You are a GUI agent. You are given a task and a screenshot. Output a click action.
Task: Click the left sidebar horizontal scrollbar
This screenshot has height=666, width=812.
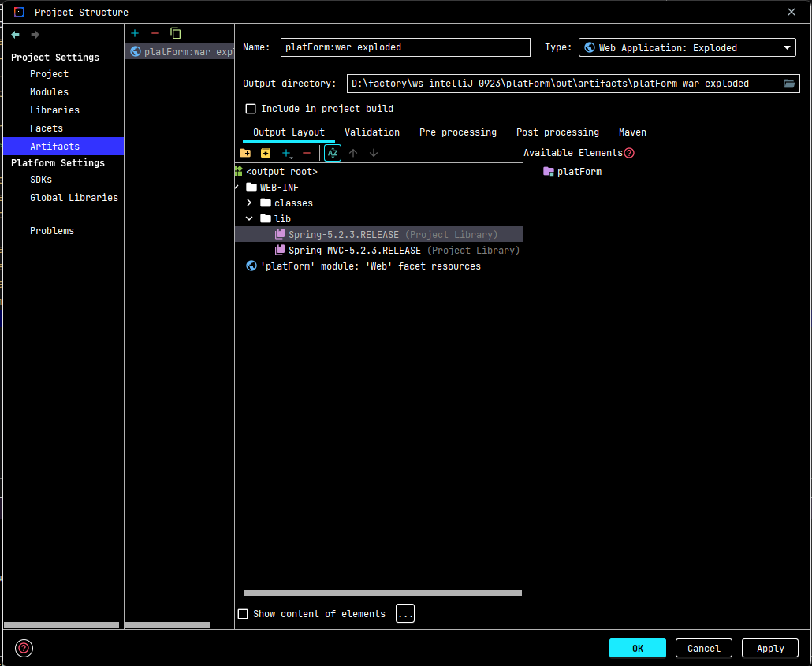tap(61, 625)
